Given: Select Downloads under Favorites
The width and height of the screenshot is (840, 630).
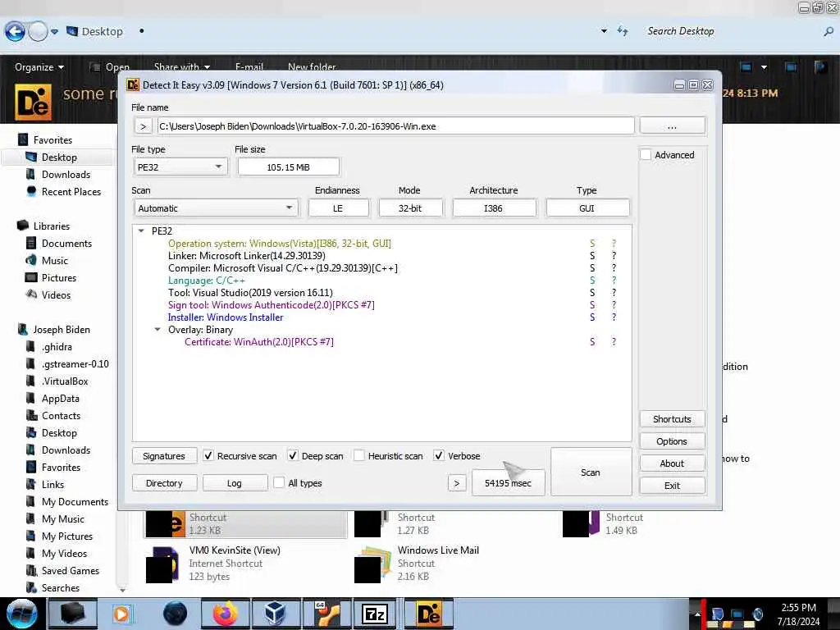Looking at the screenshot, I should click(x=66, y=174).
